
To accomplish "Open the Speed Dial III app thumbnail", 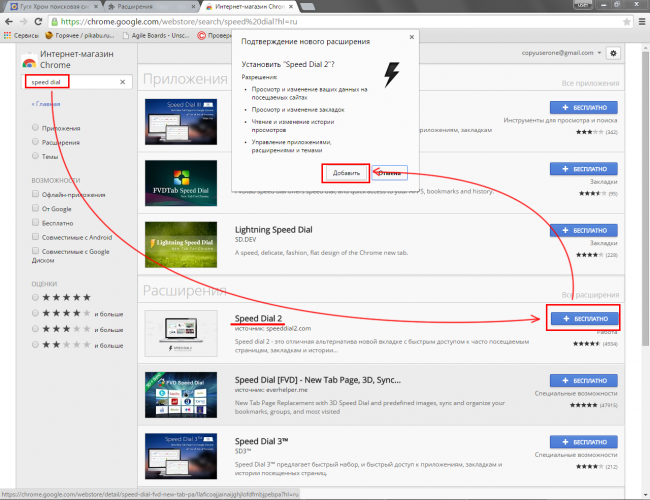I will pos(181,121).
